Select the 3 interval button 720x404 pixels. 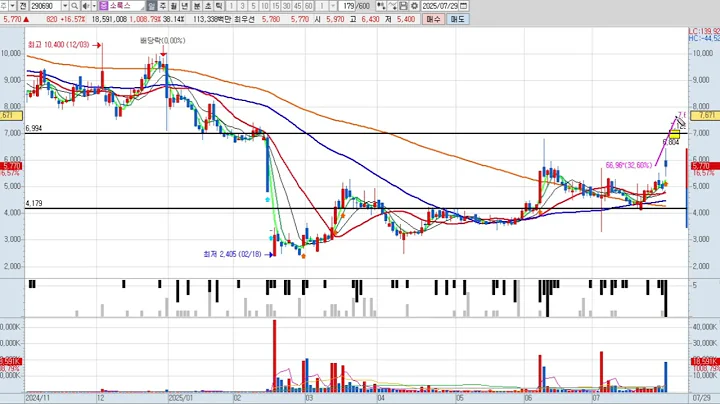pos(242,6)
